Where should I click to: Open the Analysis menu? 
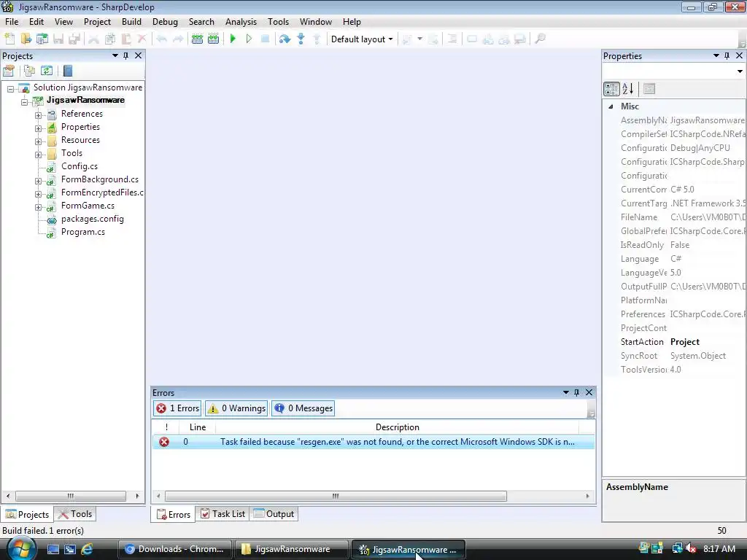click(x=241, y=22)
